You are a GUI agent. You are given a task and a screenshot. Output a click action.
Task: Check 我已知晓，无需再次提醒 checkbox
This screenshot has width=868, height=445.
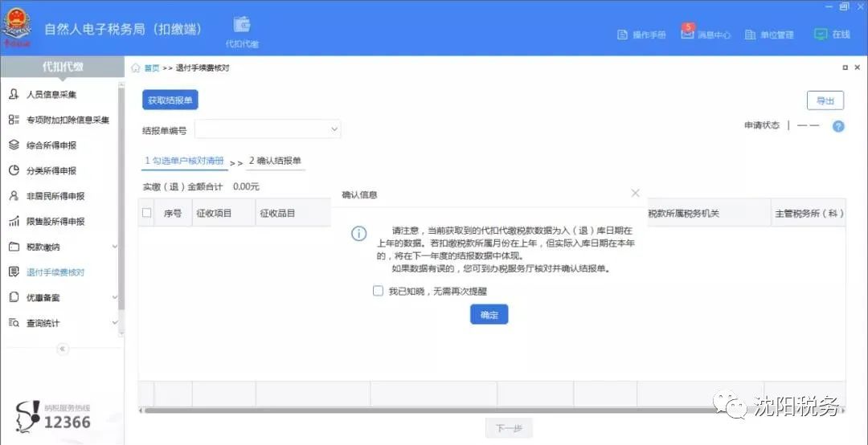pos(378,291)
